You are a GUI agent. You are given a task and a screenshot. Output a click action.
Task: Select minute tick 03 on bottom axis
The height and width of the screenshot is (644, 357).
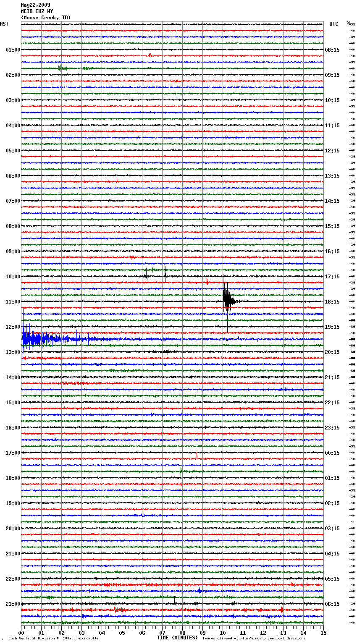(x=81, y=633)
